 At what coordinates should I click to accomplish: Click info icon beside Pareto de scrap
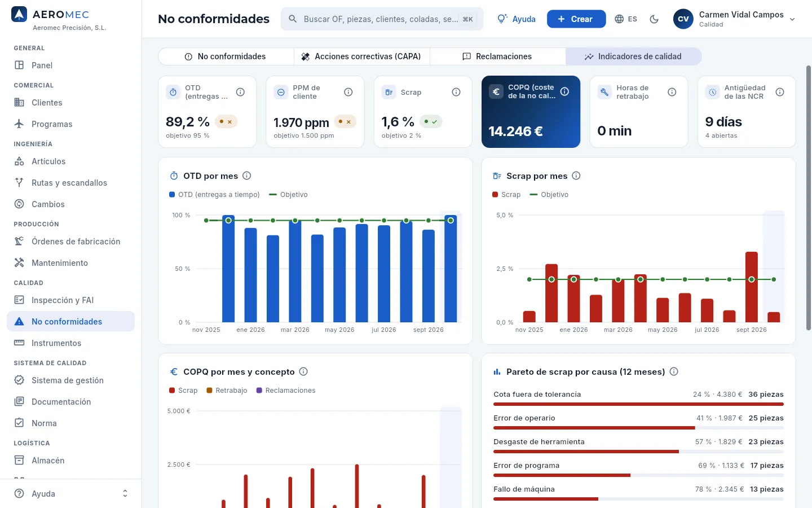[x=674, y=371]
